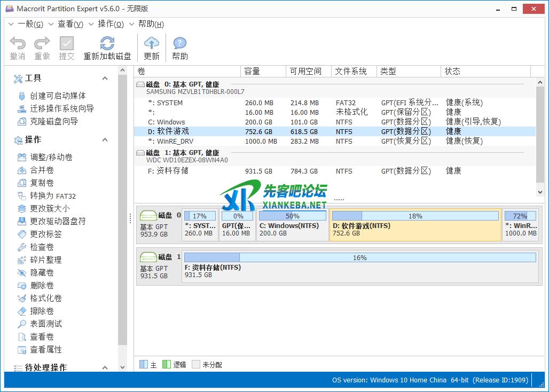The image size is (549, 392).
Task: Click the 重新加载磁盘 reload disk icon
Action: click(107, 44)
